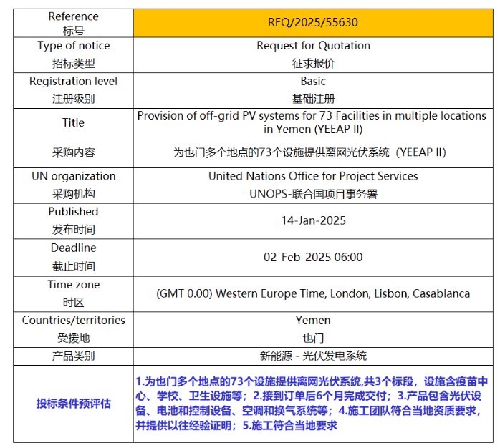Select the deadline 02-Feb-2025 06:00

pos(313,257)
